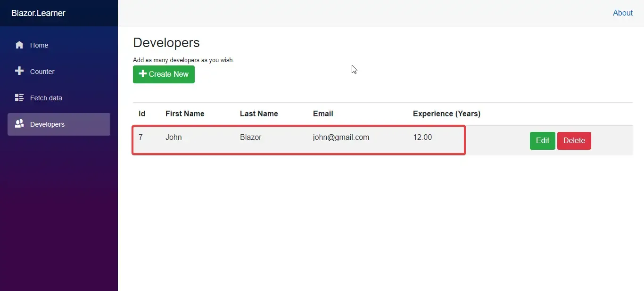
Task: Click the Delete button for John
Action: click(x=573, y=140)
